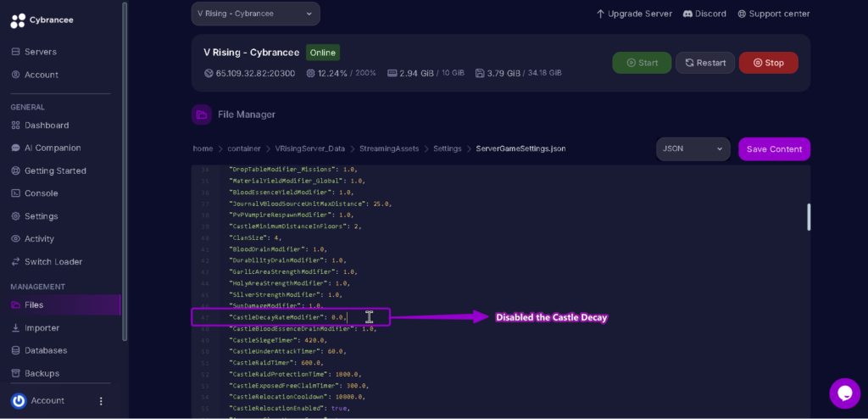
Task: Click the sidebar vertical scrollbar
Action: click(x=125, y=172)
